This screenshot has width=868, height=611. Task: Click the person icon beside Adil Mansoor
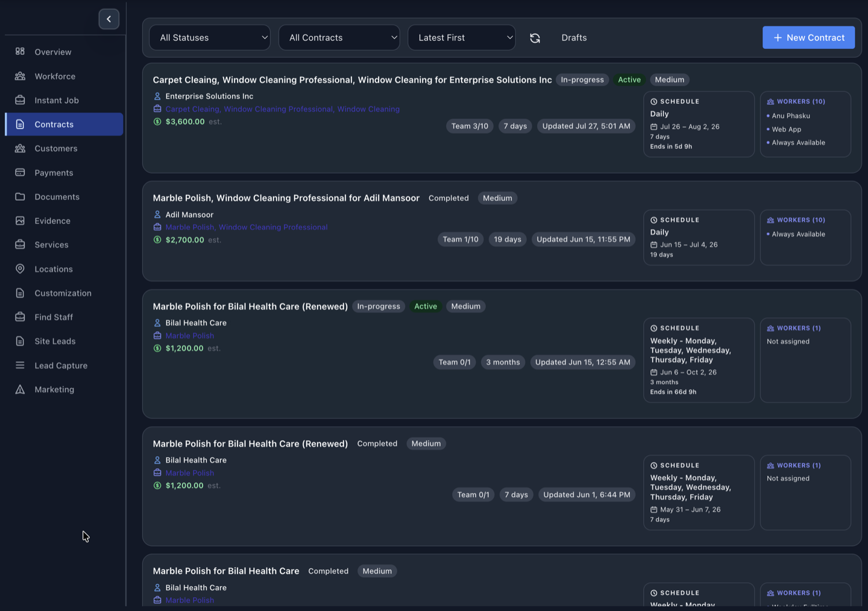pyautogui.click(x=157, y=215)
